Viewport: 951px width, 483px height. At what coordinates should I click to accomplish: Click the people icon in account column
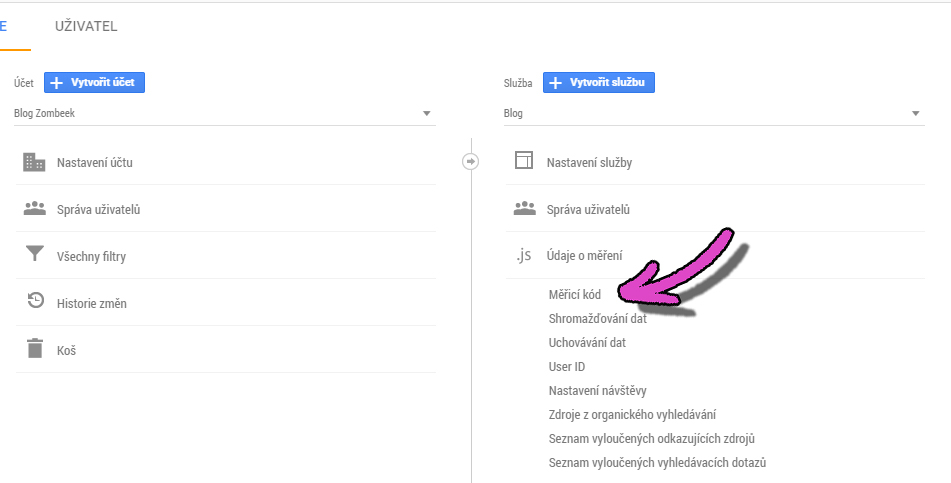coord(35,209)
